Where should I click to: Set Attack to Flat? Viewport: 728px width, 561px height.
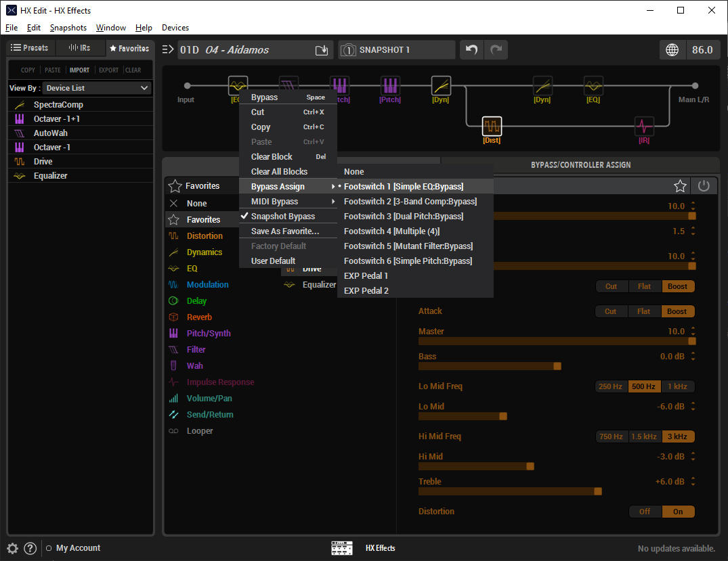(x=643, y=311)
